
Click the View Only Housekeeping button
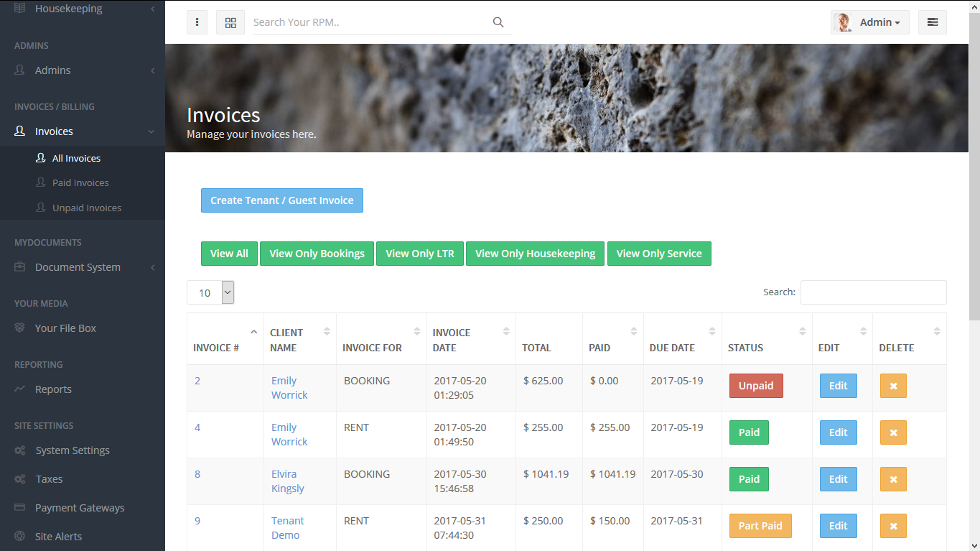(536, 254)
